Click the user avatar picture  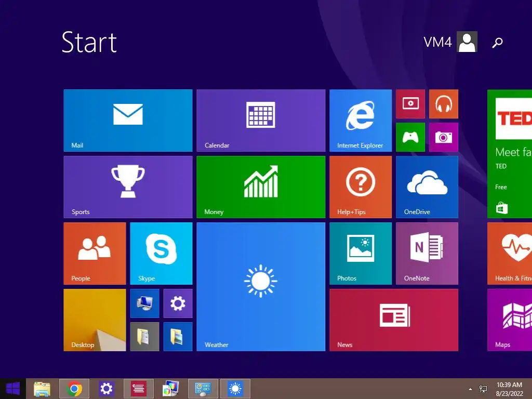click(467, 42)
